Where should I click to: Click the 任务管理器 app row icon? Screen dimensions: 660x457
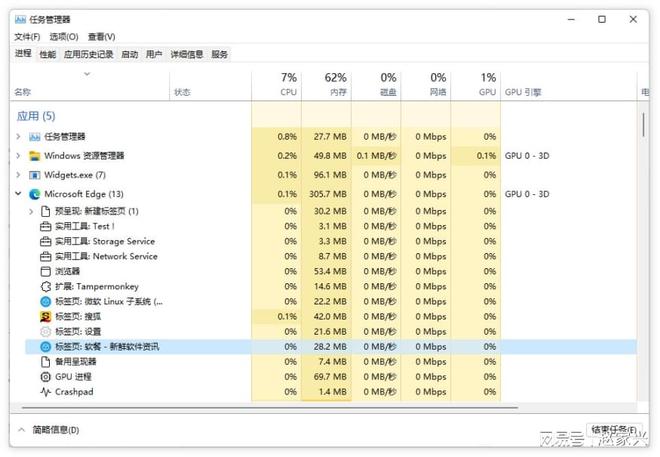[35, 137]
